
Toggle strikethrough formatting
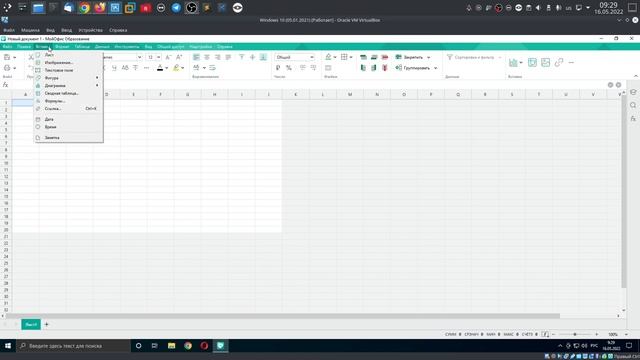click(x=136, y=68)
